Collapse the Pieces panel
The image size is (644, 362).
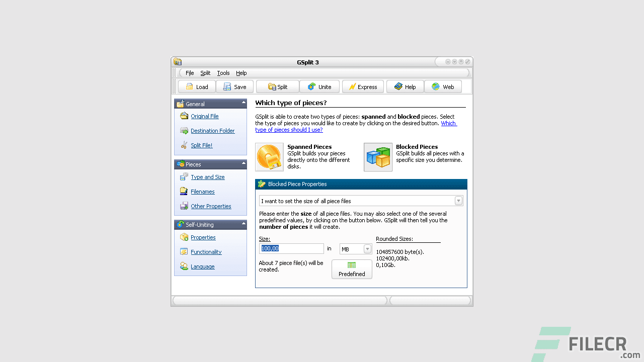tap(244, 163)
